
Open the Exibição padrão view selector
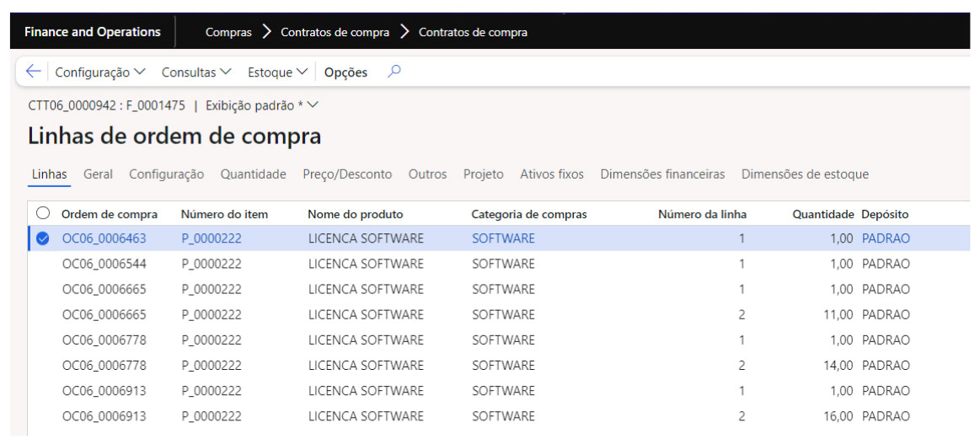262,106
